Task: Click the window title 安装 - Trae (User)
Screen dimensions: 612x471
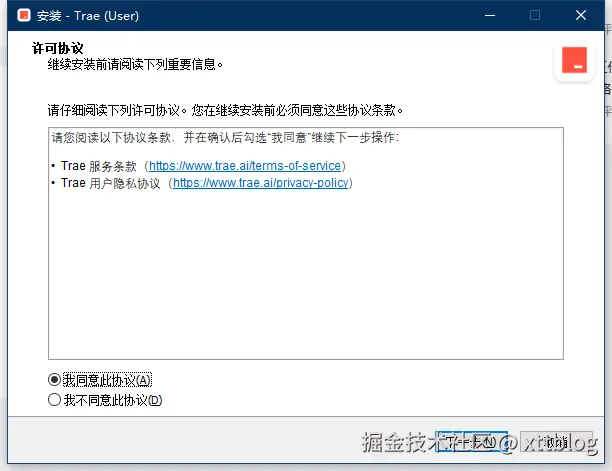Action: (x=88, y=16)
